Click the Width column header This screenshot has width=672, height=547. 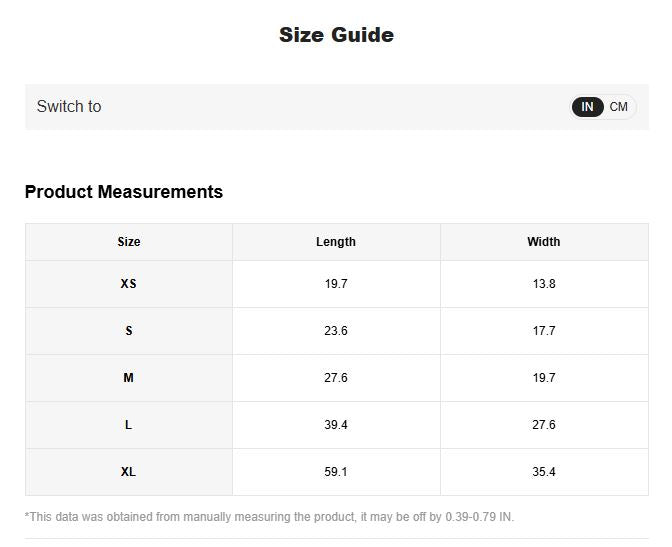[544, 242]
